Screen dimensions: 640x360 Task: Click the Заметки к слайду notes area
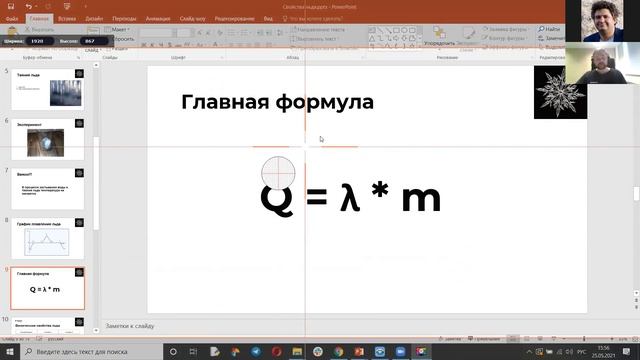pyautogui.click(x=130, y=326)
